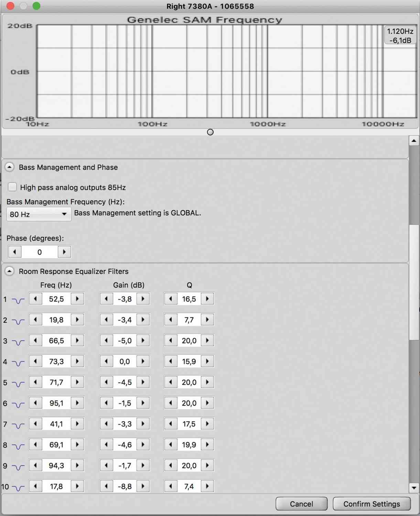Enable High pass analog outputs 85Hz checkbox
Screen dimensions: 420x516
(12, 187)
